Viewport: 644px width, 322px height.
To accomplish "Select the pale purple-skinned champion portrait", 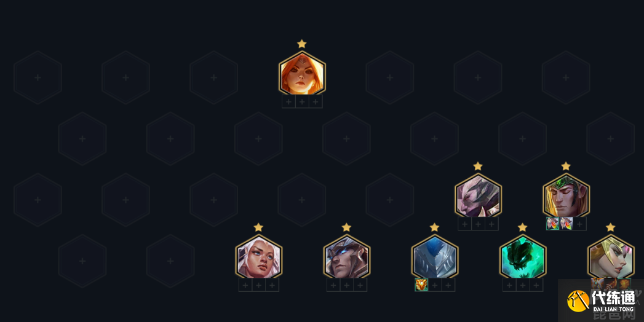I will coord(478,195).
